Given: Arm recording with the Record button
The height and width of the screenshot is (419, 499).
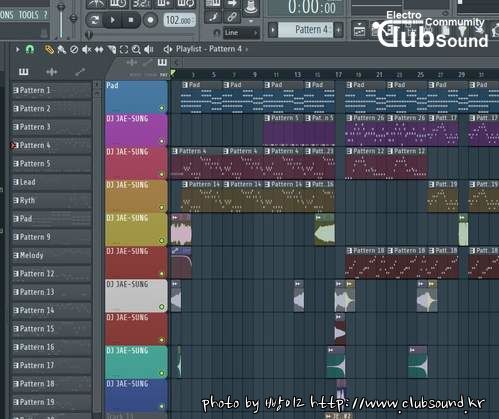Looking at the screenshot, I should pyautogui.click(x=150, y=20).
